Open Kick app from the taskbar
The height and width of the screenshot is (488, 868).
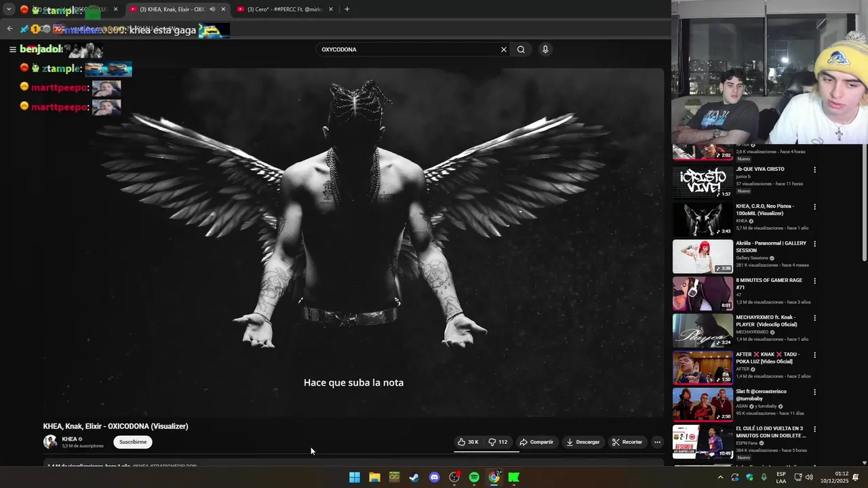point(514,477)
